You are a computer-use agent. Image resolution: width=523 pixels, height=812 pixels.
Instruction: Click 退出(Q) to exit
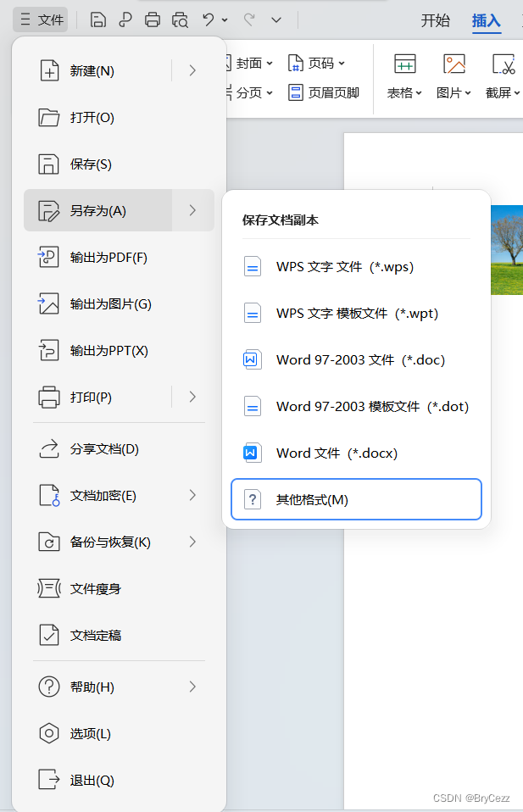(x=120, y=781)
